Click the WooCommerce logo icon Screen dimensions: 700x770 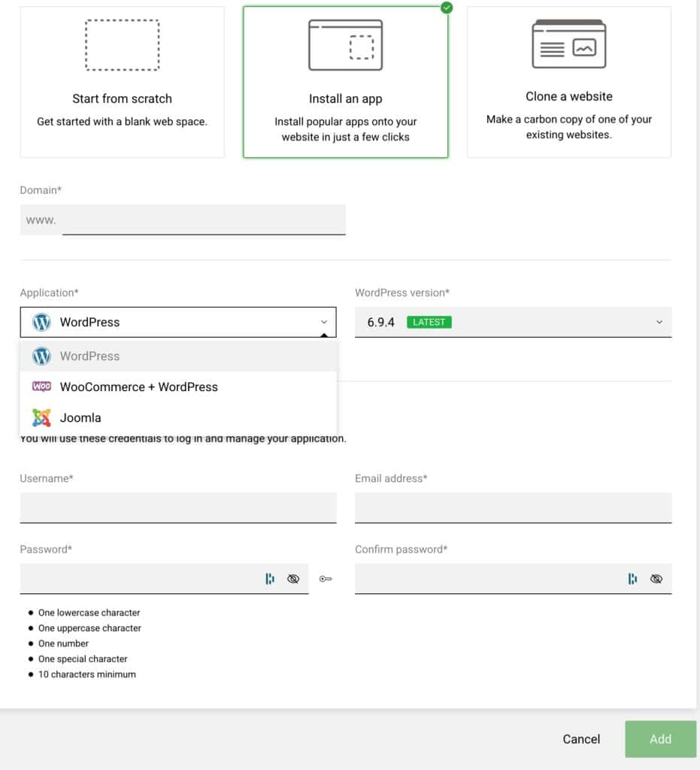tap(41, 387)
